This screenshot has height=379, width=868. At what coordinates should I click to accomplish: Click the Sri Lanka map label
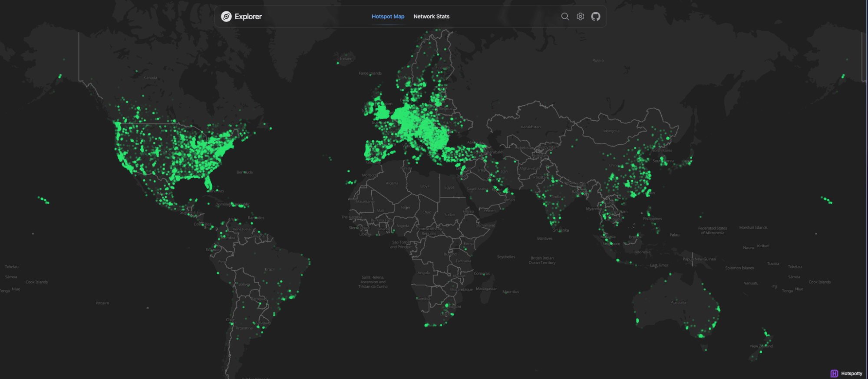point(561,230)
